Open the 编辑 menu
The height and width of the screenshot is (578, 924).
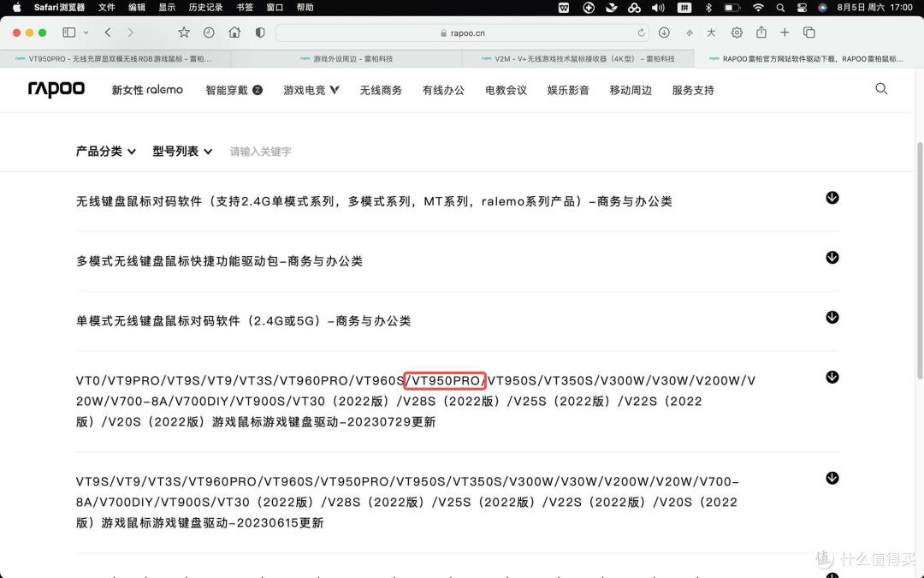(137, 8)
